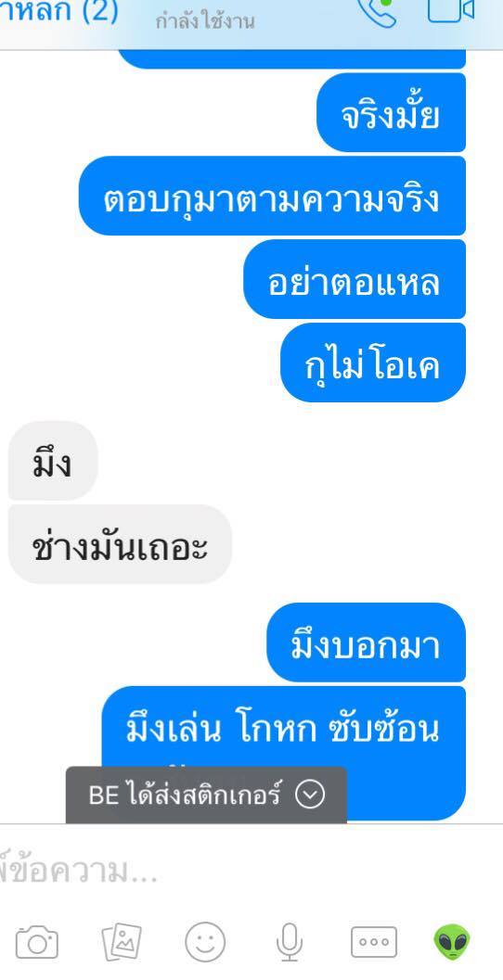Open the photo gallery picker
This screenshot has height=980, width=503.
pyautogui.click(x=122, y=942)
